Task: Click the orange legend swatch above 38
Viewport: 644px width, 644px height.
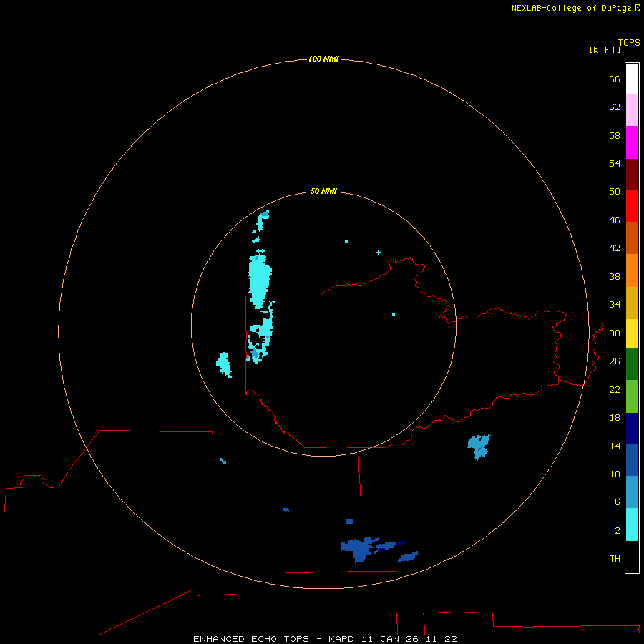Action: pyautogui.click(x=632, y=270)
